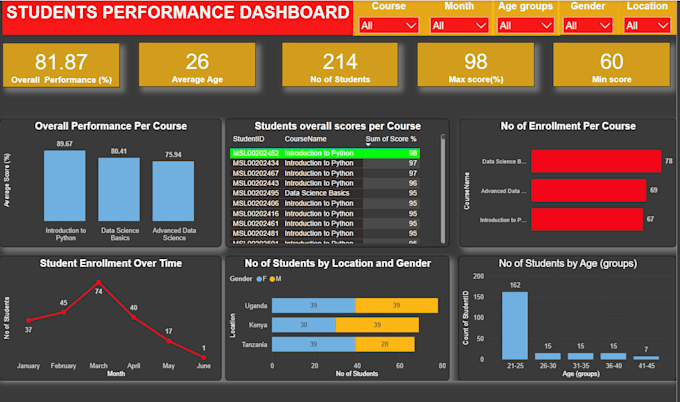This screenshot has height=402, width=680.
Task: Select table row MSL00202461
Action: [325, 223]
